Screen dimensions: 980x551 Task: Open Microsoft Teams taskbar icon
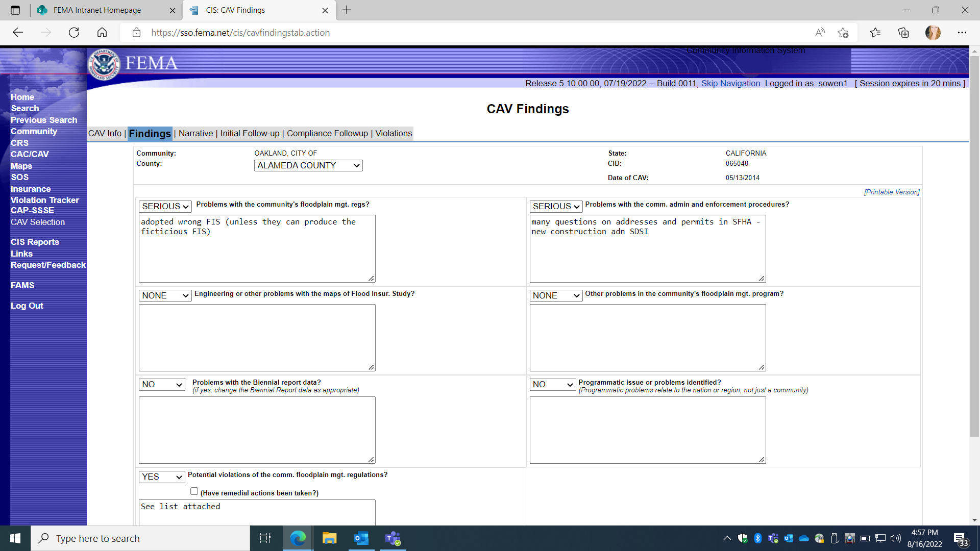393,538
